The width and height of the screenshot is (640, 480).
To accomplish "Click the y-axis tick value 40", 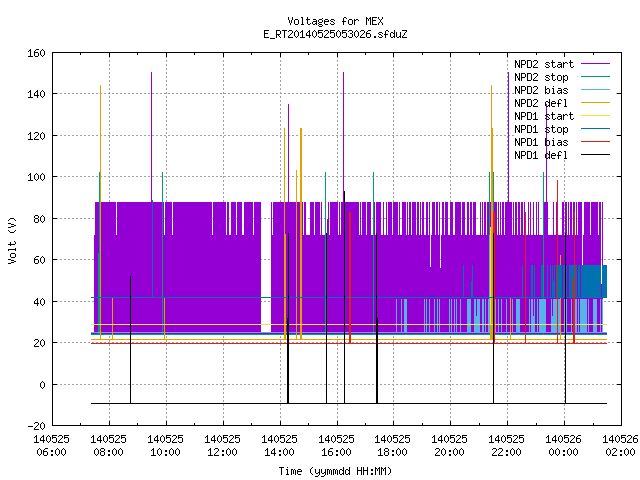I will pyautogui.click(x=39, y=302).
